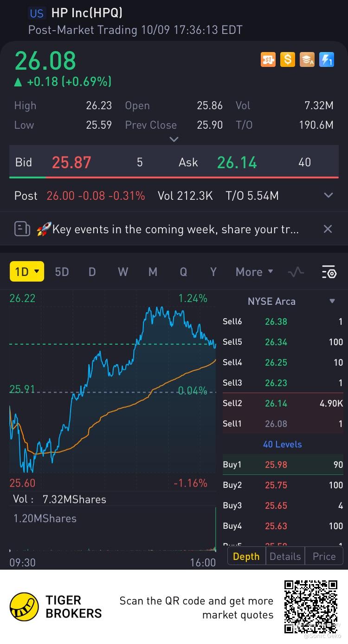Select the Buy2 25.75 order row

[x=283, y=485]
